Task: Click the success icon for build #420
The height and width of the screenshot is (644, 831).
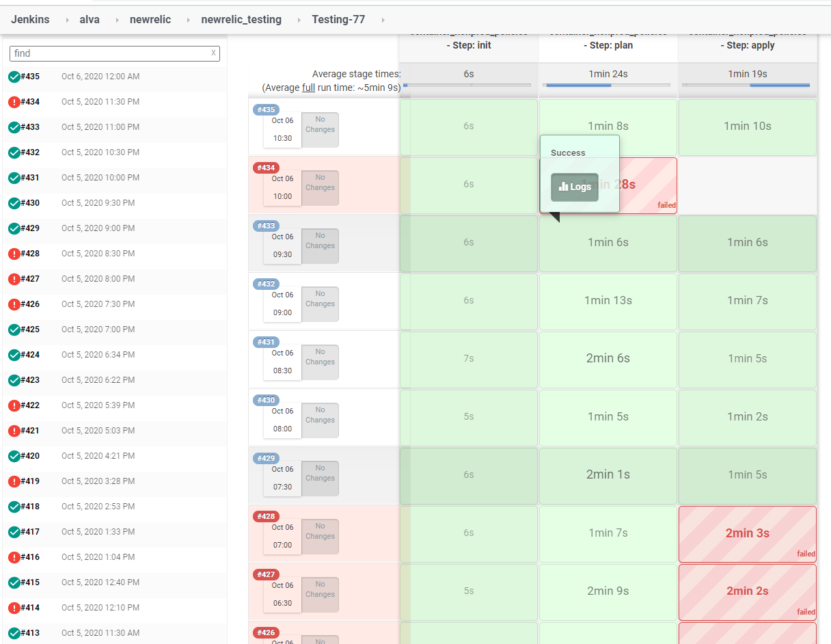Action: tap(14, 456)
